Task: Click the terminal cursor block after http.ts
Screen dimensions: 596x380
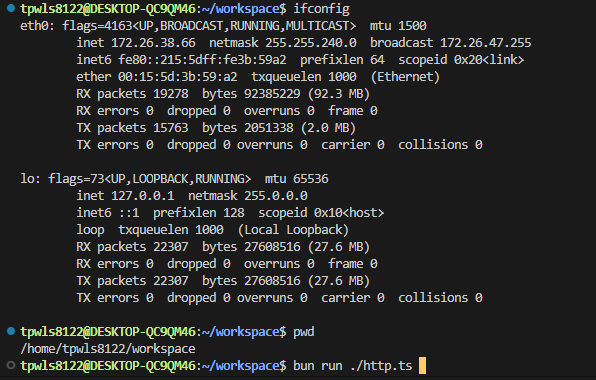Action: [422, 366]
